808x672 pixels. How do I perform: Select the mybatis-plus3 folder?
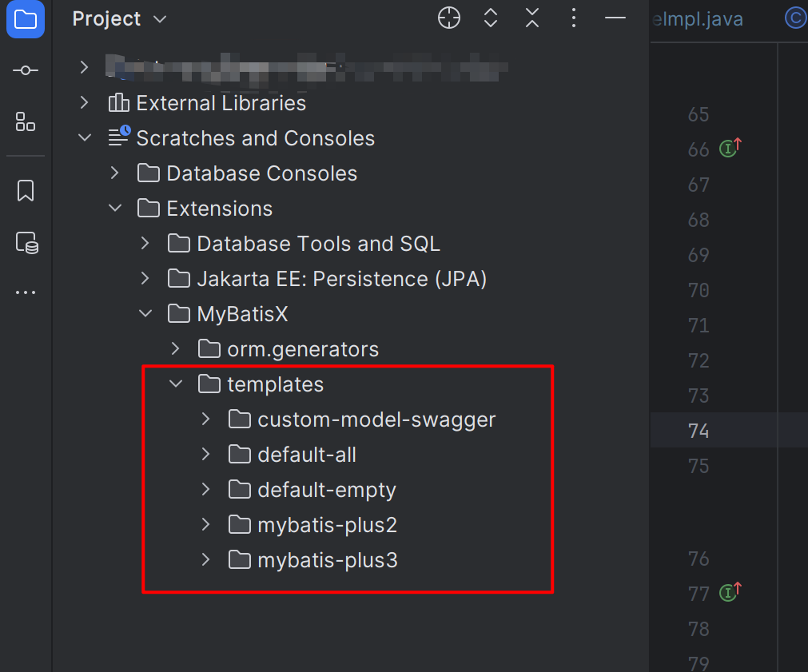click(327, 560)
